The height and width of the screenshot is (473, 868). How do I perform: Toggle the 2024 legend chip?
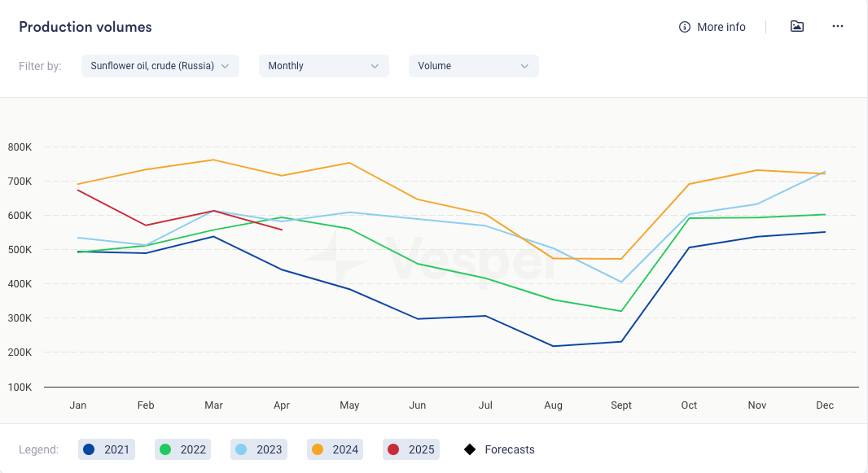click(335, 449)
